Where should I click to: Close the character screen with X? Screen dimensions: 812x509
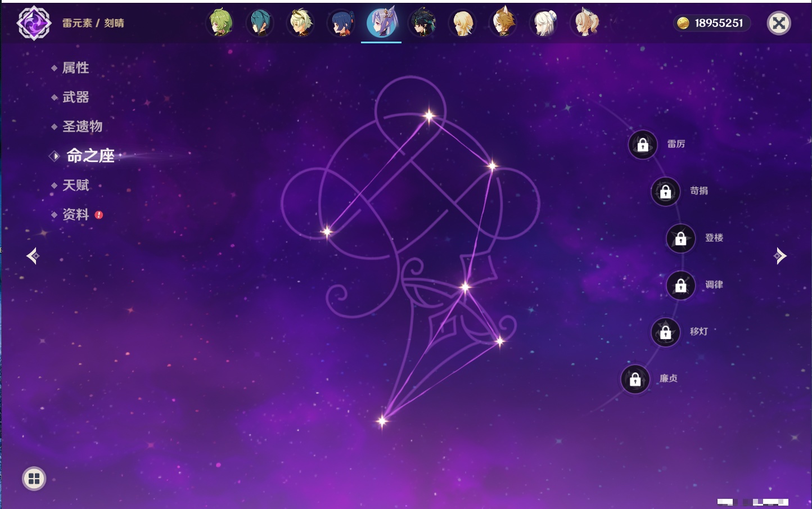(x=779, y=23)
